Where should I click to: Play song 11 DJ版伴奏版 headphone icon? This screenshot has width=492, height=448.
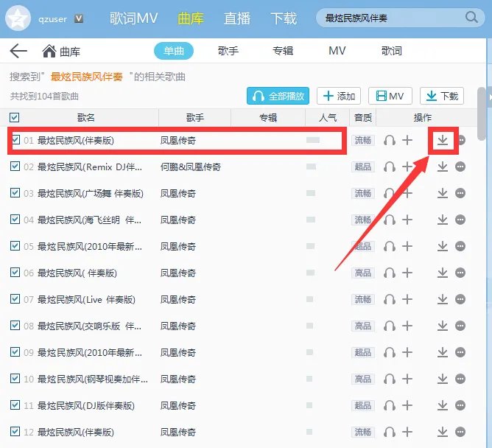[x=390, y=405]
